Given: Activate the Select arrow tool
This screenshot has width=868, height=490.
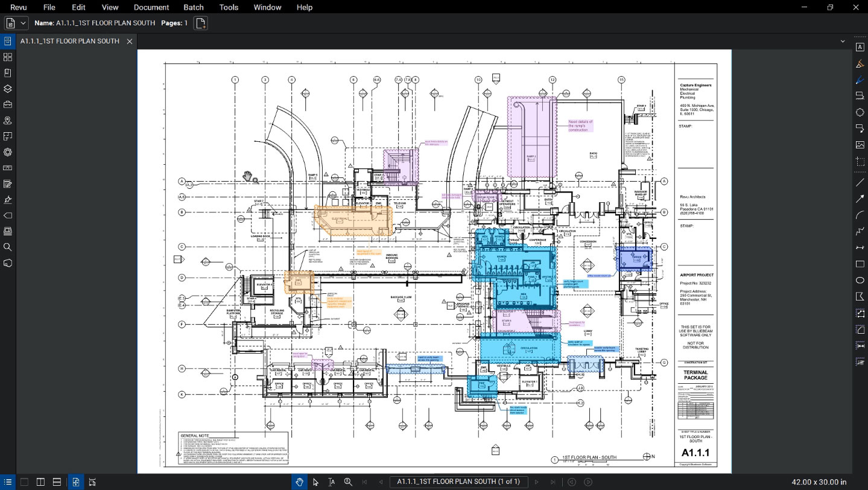Looking at the screenshot, I should pyautogui.click(x=315, y=482).
